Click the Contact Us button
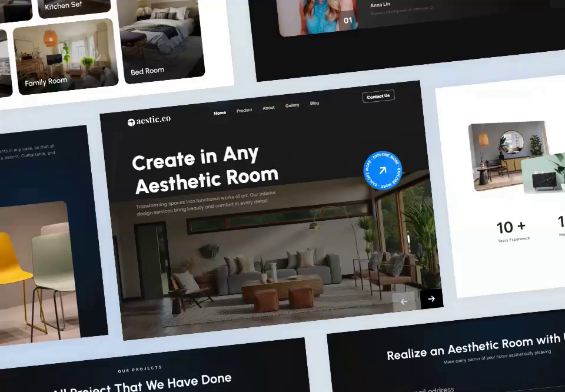This screenshot has width=565, height=392. tap(378, 96)
